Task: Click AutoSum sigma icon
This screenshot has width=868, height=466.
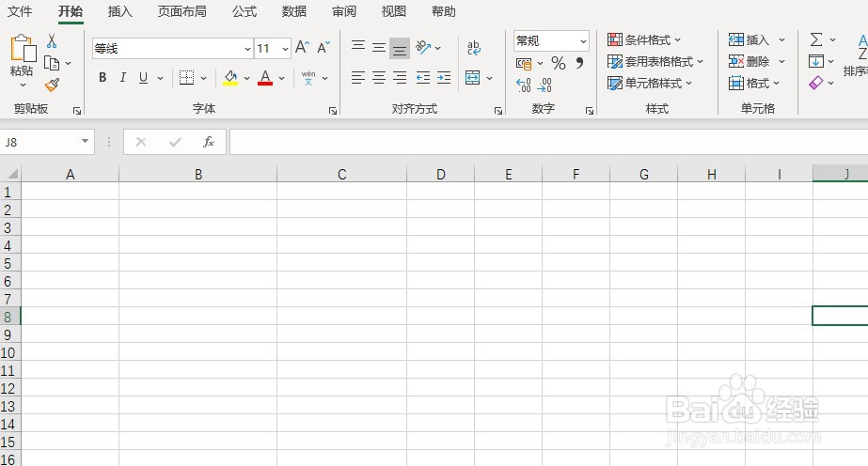Action: pos(816,39)
